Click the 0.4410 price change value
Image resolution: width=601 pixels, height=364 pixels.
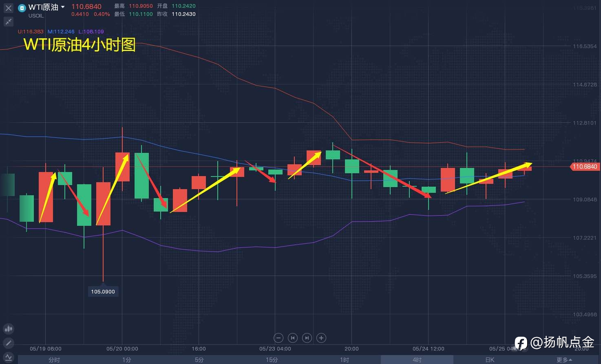click(x=80, y=14)
